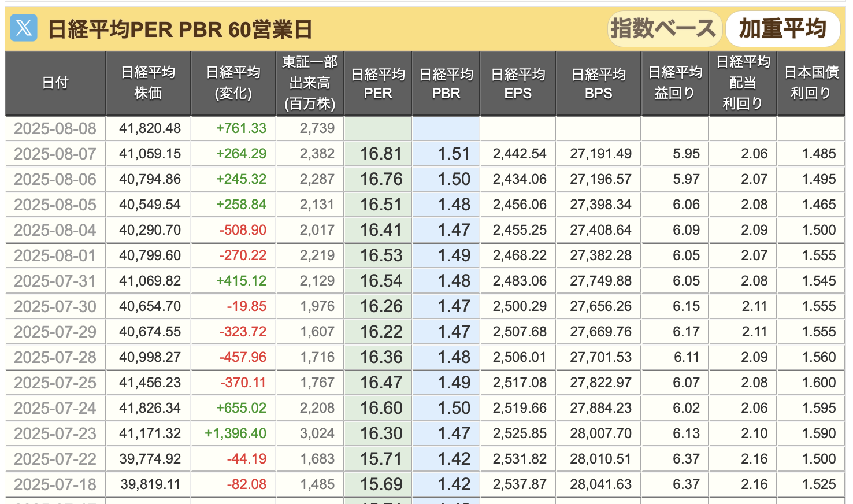Screen dimensions: 853x504
Task: Click the 日経平均EPS column header
Action: (x=518, y=83)
